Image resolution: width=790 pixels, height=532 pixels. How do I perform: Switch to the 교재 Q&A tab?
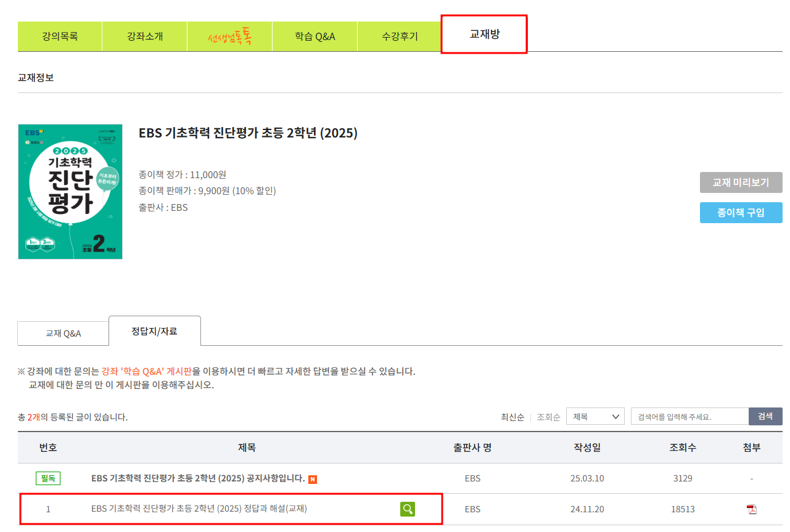(63, 334)
